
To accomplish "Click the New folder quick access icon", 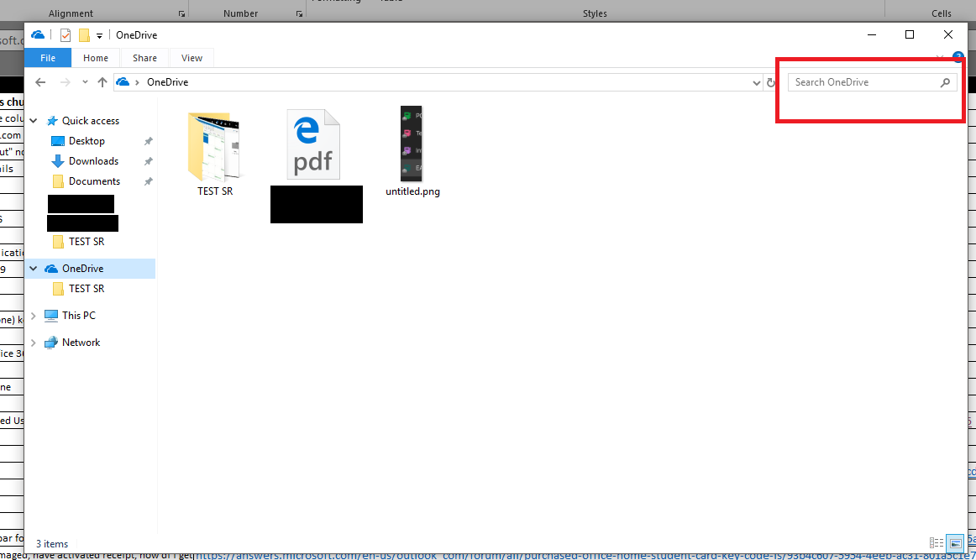I will (x=84, y=35).
